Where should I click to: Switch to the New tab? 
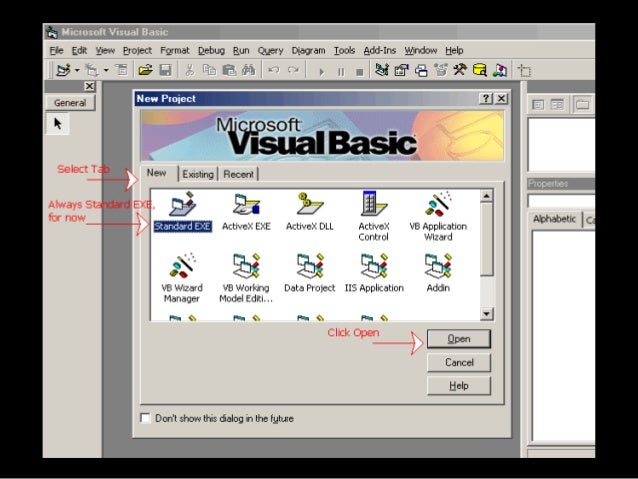[x=157, y=173]
